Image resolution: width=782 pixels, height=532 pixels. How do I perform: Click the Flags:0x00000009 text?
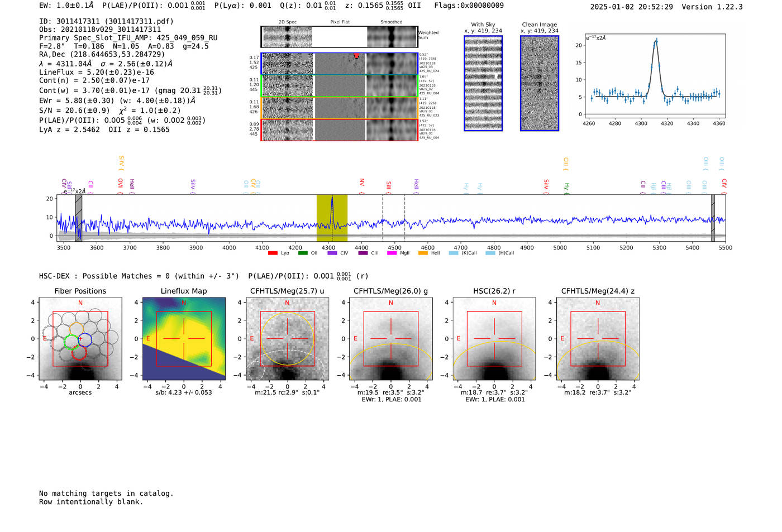(469, 5)
